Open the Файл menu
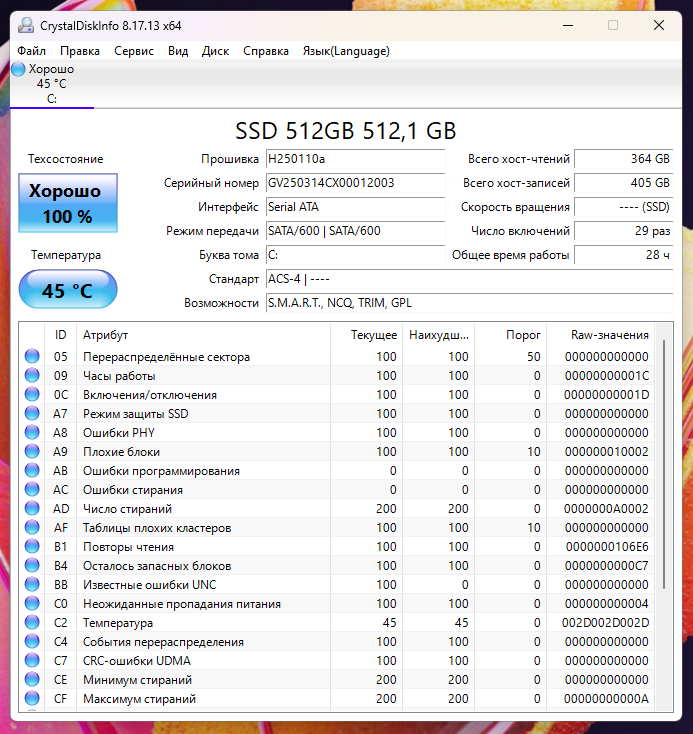The height and width of the screenshot is (734, 693). tap(31, 51)
